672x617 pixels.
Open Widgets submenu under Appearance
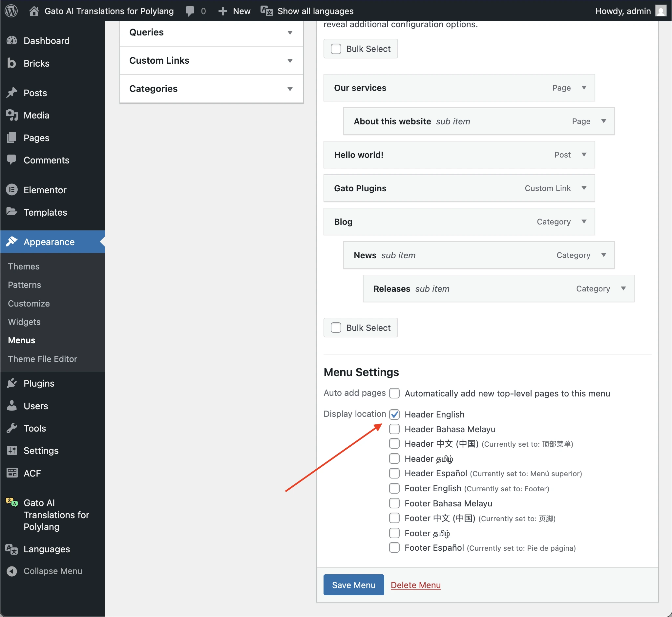[24, 322]
